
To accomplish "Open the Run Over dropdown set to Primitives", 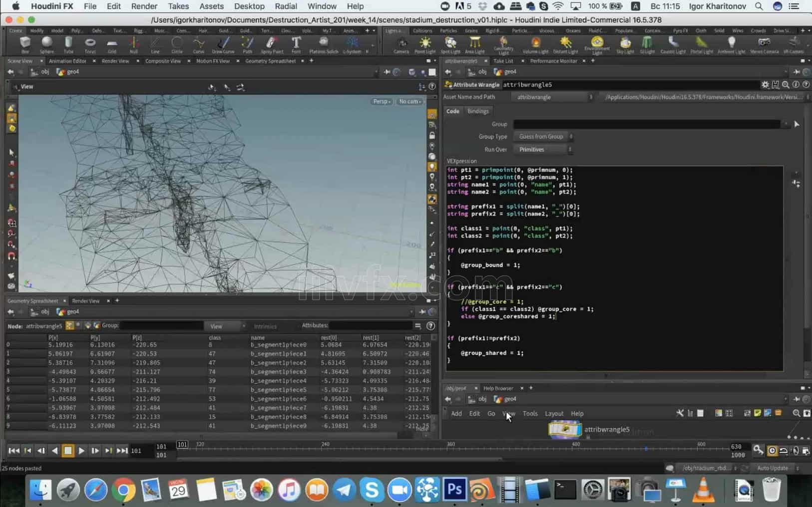I will click(543, 149).
